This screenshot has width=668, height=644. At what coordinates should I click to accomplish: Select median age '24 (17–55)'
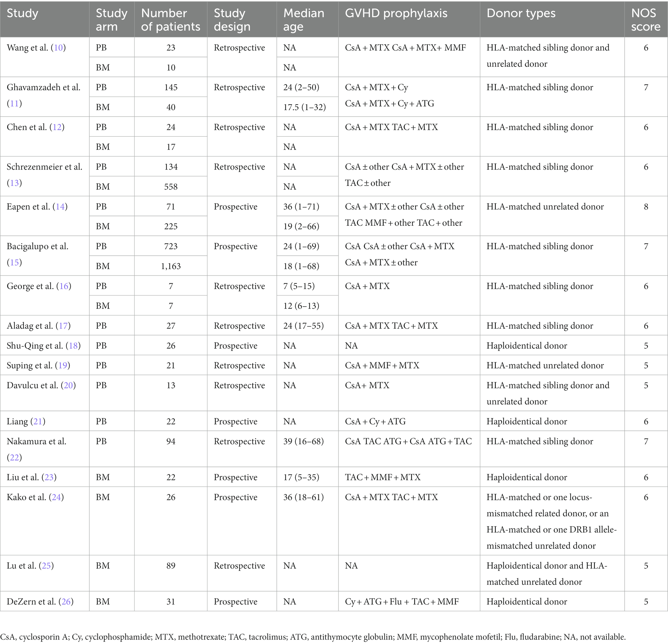[303, 326]
